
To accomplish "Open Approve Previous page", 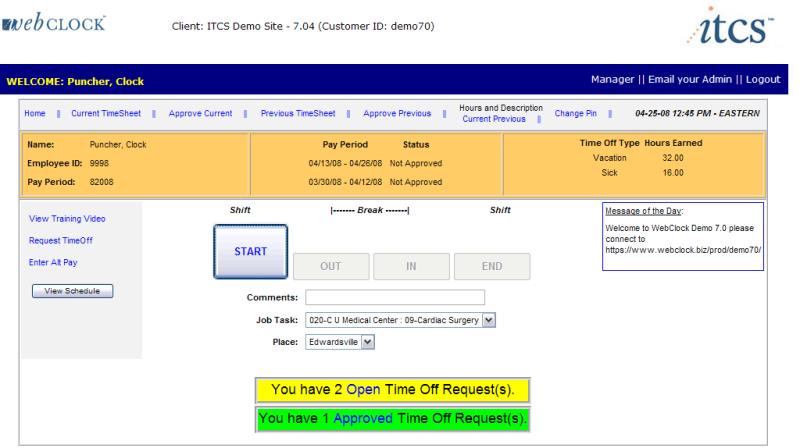I will [x=397, y=113].
